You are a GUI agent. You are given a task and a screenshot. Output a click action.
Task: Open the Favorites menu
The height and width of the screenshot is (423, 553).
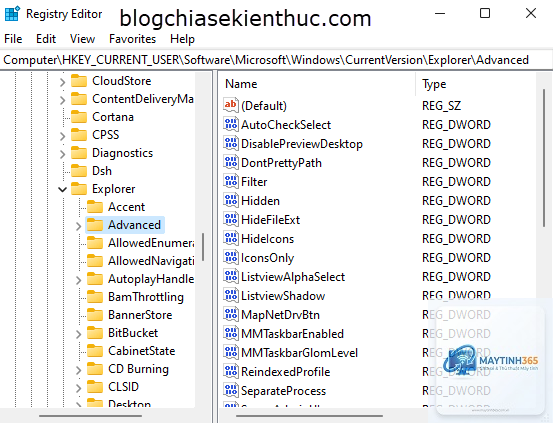[x=132, y=38]
